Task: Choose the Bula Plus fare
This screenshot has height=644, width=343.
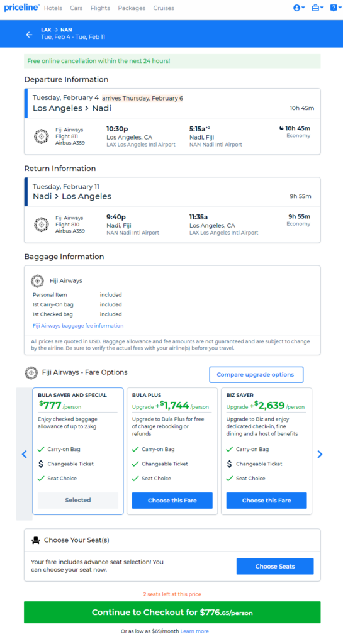Action: [x=172, y=501]
